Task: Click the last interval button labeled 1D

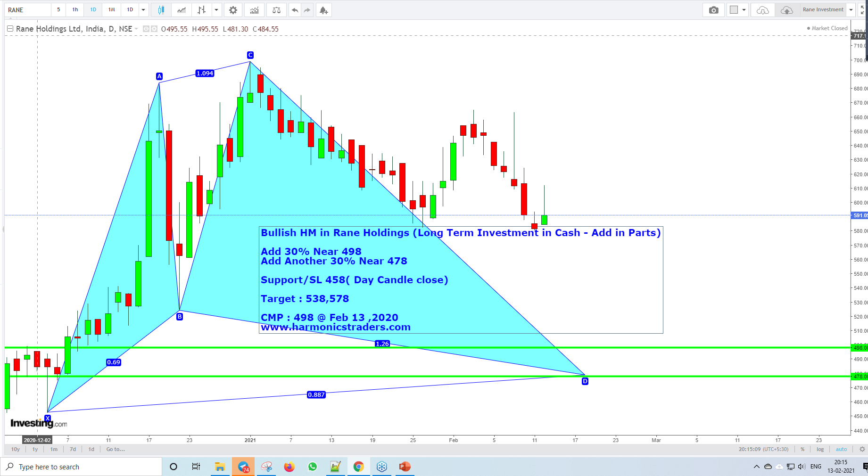Action: [130, 10]
